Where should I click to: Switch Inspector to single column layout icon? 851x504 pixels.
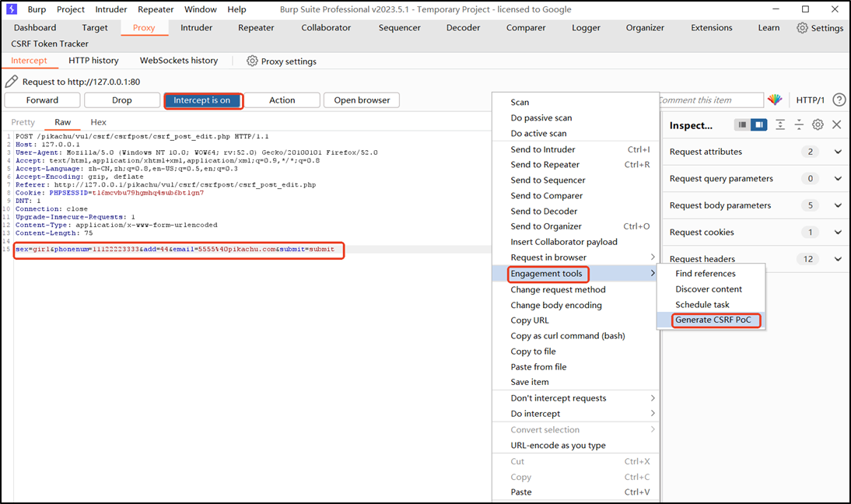(x=742, y=124)
